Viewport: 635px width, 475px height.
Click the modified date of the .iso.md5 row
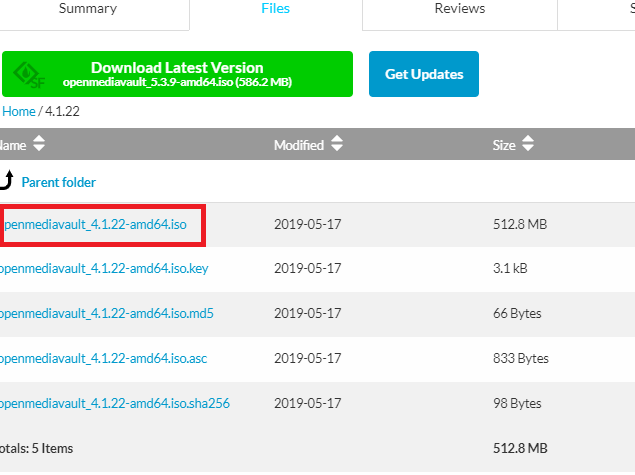pyautogui.click(x=308, y=313)
